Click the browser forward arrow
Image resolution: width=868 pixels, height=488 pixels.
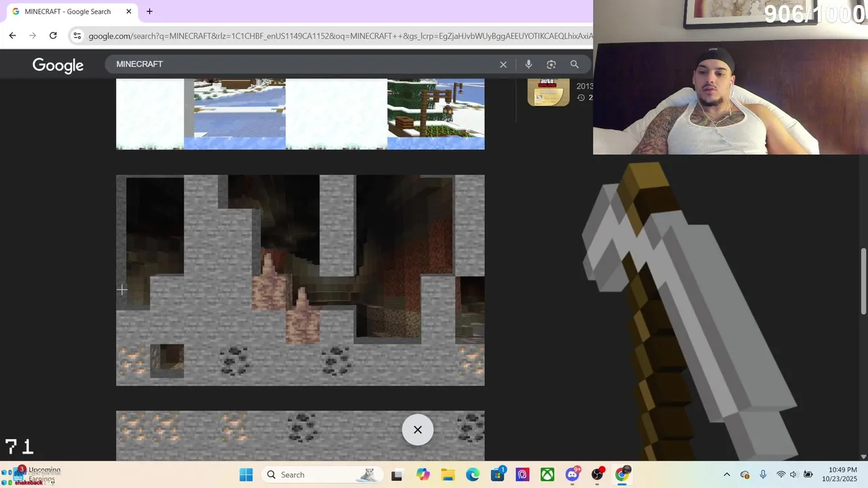click(x=33, y=35)
